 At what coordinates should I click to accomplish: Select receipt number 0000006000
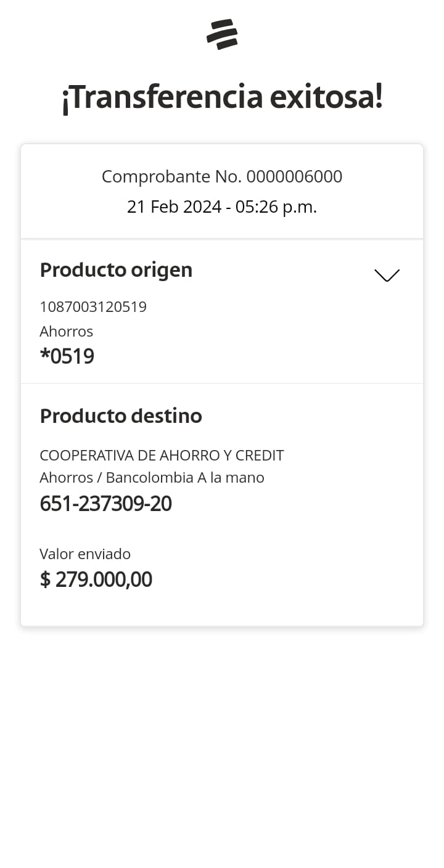tap(294, 177)
